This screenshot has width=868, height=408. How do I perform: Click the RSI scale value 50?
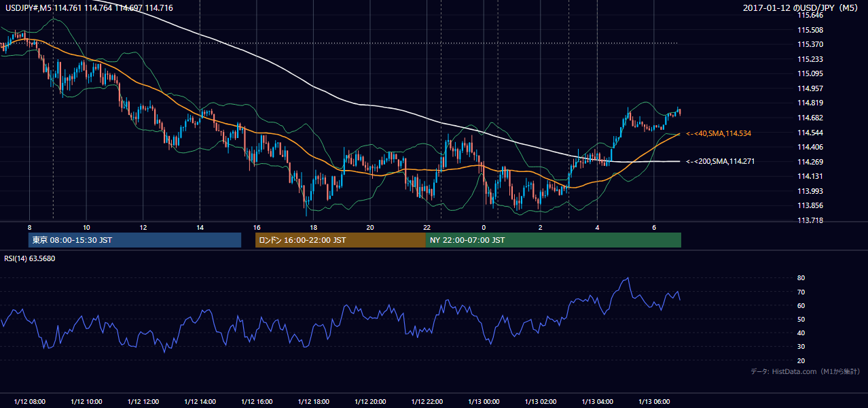[801, 320]
